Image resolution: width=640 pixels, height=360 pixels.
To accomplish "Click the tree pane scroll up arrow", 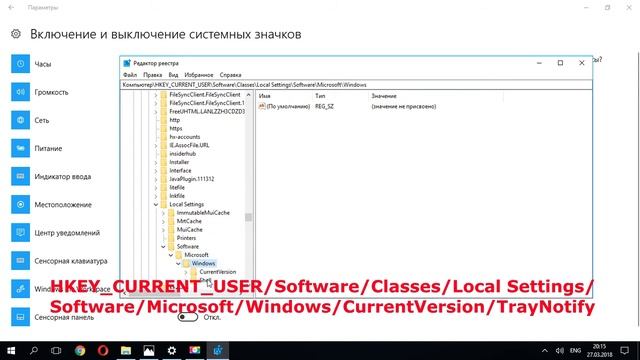I will pyautogui.click(x=248, y=95).
